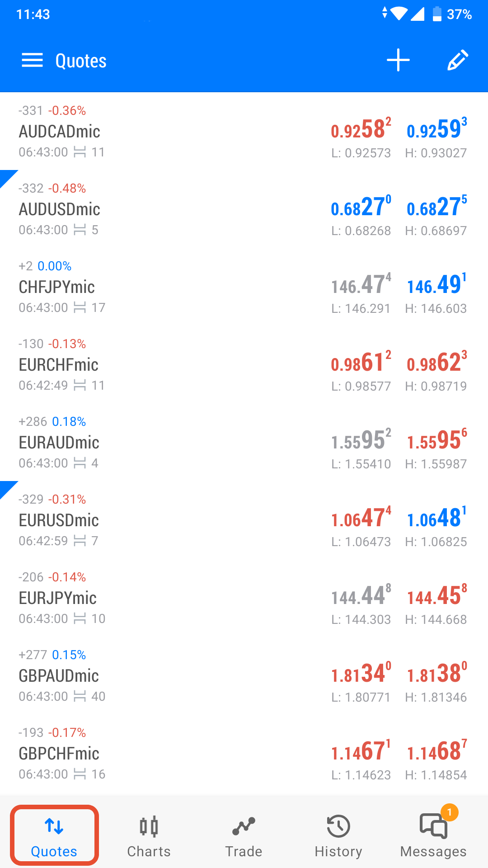This screenshot has height=868, width=488.
Task: Open the hamburger navigation menu
Action: click(32, 60)
